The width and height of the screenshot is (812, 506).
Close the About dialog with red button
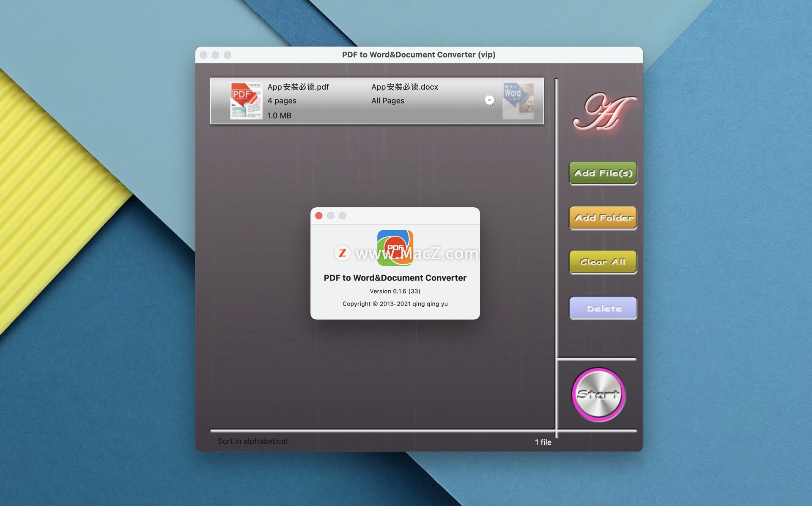coord(319,216)
